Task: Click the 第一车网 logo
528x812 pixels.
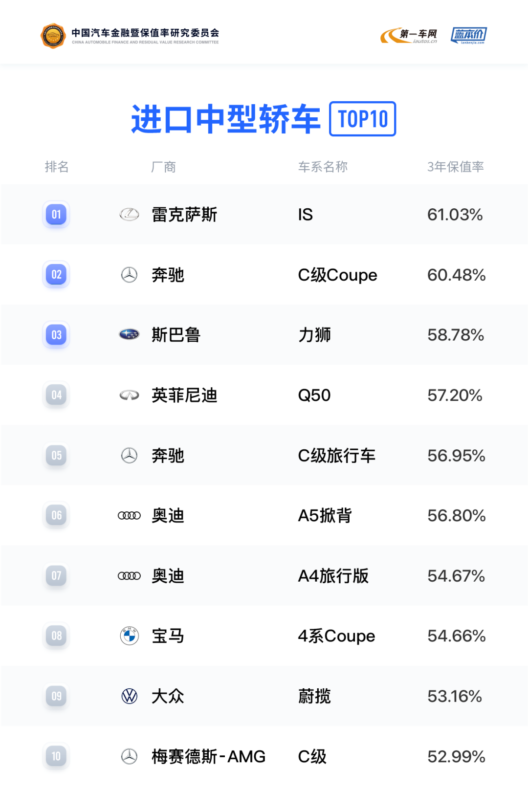Action: 409,35
